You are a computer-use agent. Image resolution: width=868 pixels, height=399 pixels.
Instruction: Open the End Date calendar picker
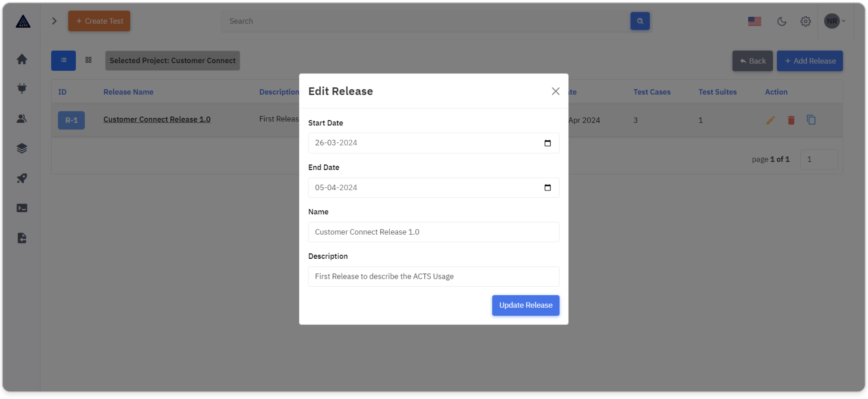[547, 188]
